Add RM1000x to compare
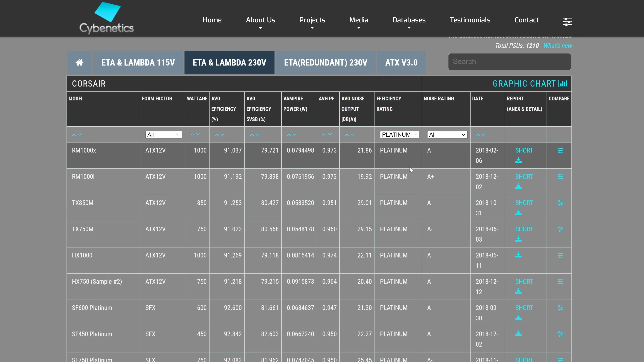Image resolution: width=644 pixels, height=362 pixels. (x=560, y=150)
